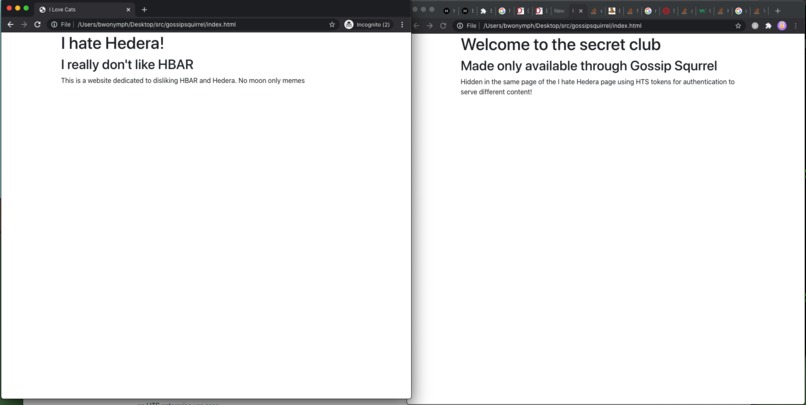Click heading Made only available through Gossip Squrrel

[x=589, y=66]
